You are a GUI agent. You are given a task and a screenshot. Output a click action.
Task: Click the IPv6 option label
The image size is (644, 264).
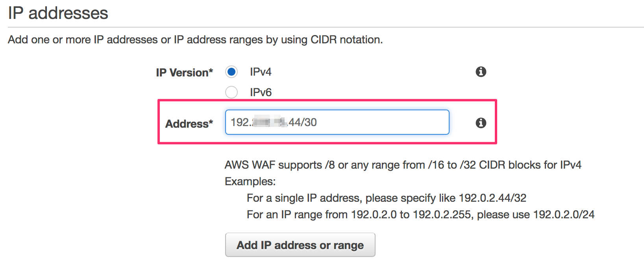pyautogui.click(x=261, y=92)
